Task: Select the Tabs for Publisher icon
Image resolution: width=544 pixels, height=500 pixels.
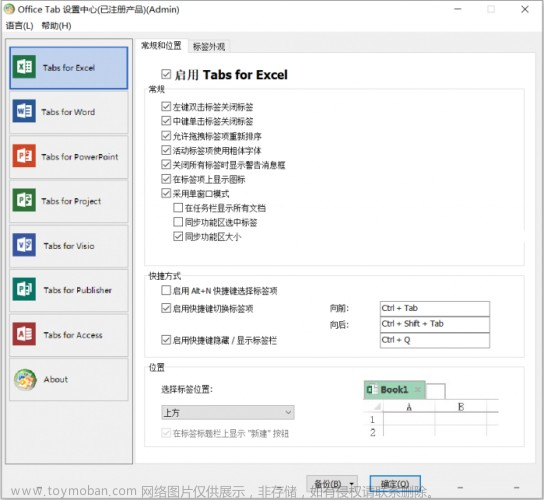Action: click(24, 289)
